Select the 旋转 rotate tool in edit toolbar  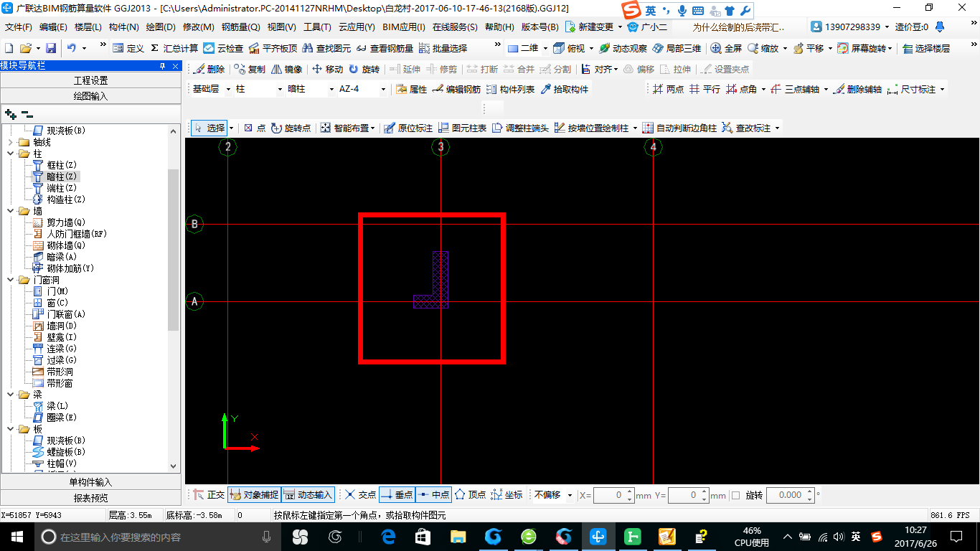tap(364, 70)
